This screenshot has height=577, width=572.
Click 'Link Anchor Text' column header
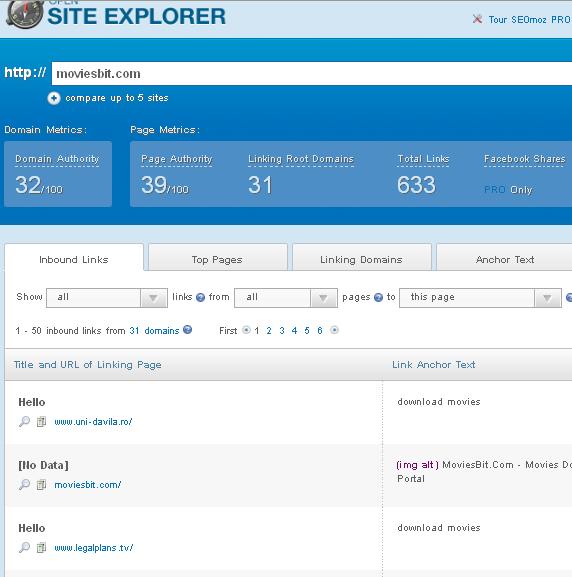[434, 365]
